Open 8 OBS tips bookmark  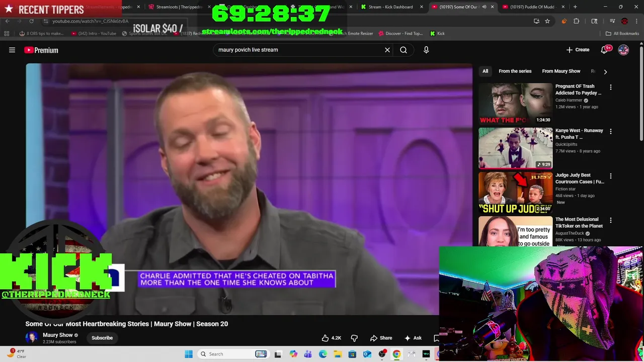pyautogui.click(x=41, y=34)
